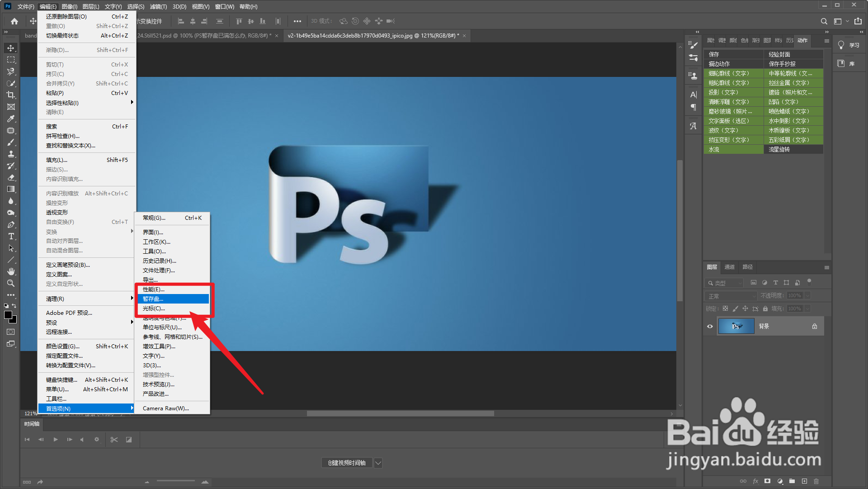Toggle visibility of the 背景 layer

tap(710, 326)
